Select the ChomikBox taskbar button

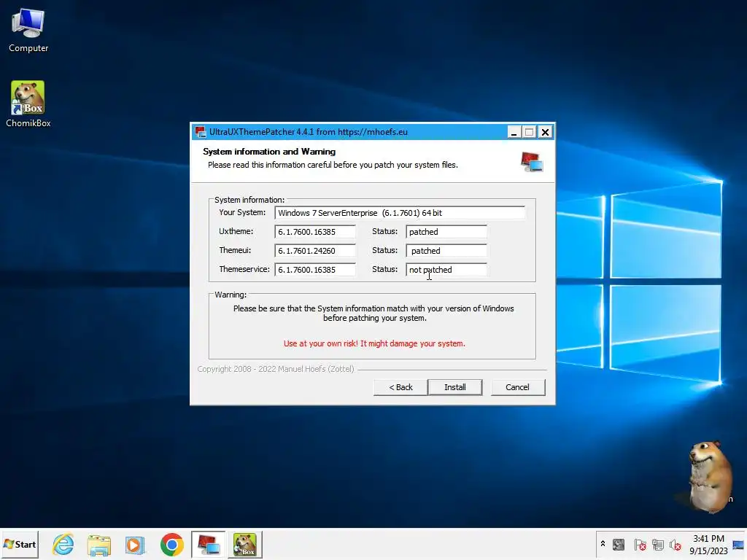click(x=245, y=544)
